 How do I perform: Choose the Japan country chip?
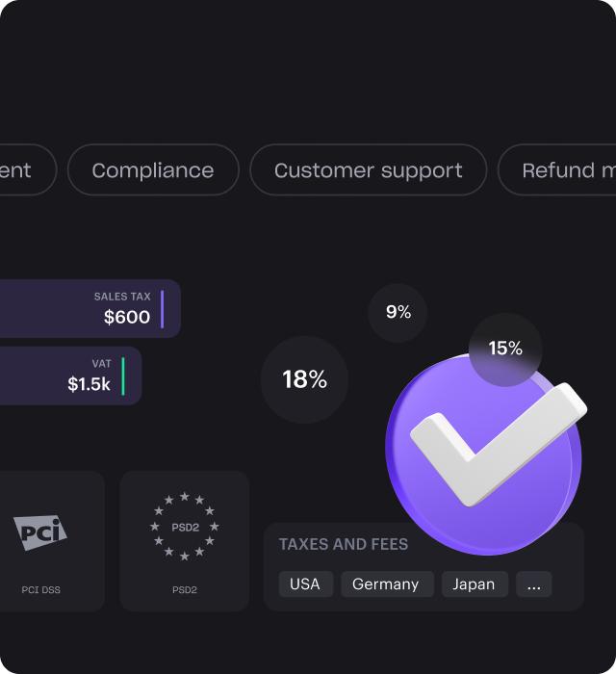click(x=474, y=583)
